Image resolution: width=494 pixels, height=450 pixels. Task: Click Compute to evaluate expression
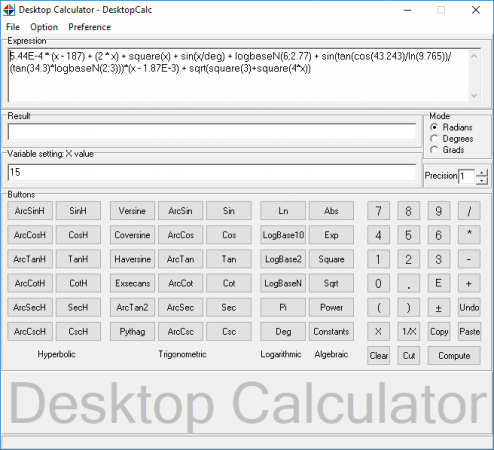click(454, 356)
